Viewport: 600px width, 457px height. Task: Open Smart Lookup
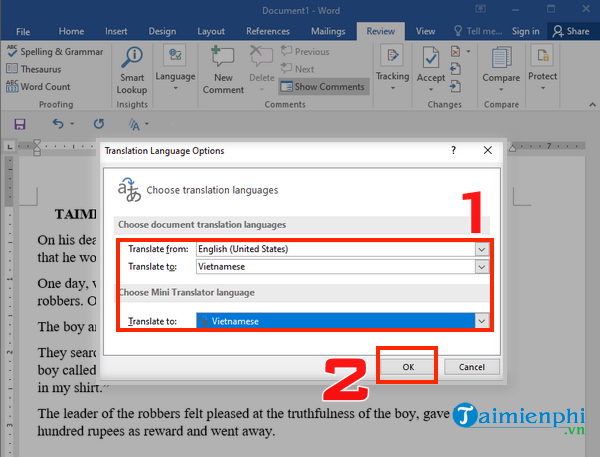(132, 70)
